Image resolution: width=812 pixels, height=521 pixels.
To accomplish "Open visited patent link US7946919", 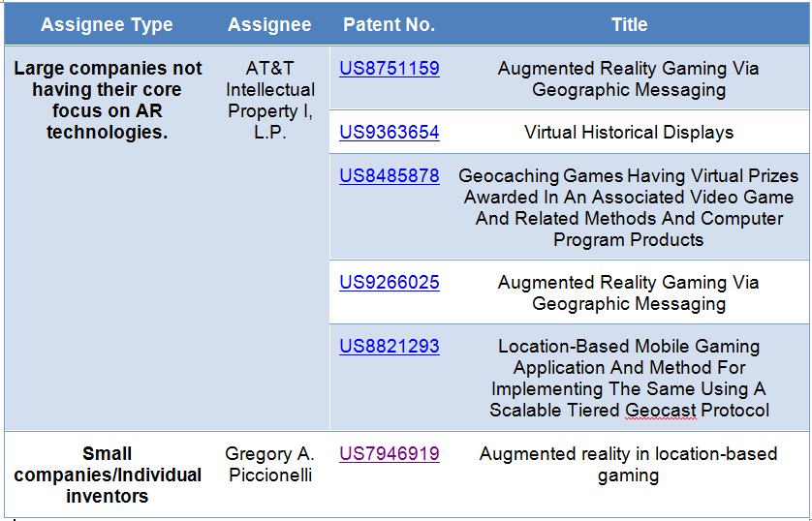I will [390, 454].
